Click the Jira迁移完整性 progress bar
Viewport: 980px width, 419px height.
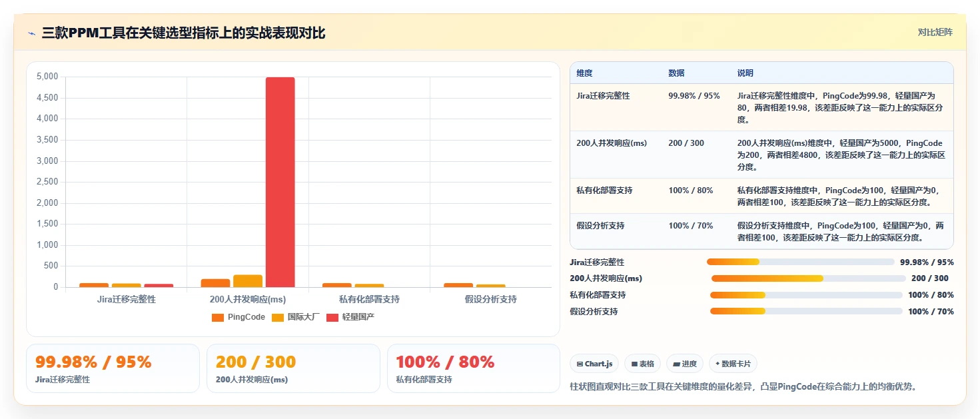(800, 262)
